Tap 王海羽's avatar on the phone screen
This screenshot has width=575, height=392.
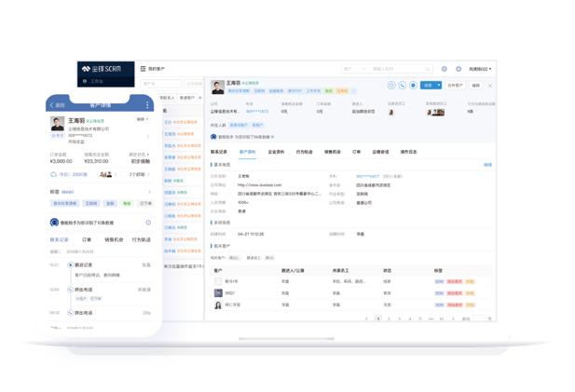coord(57,124)
